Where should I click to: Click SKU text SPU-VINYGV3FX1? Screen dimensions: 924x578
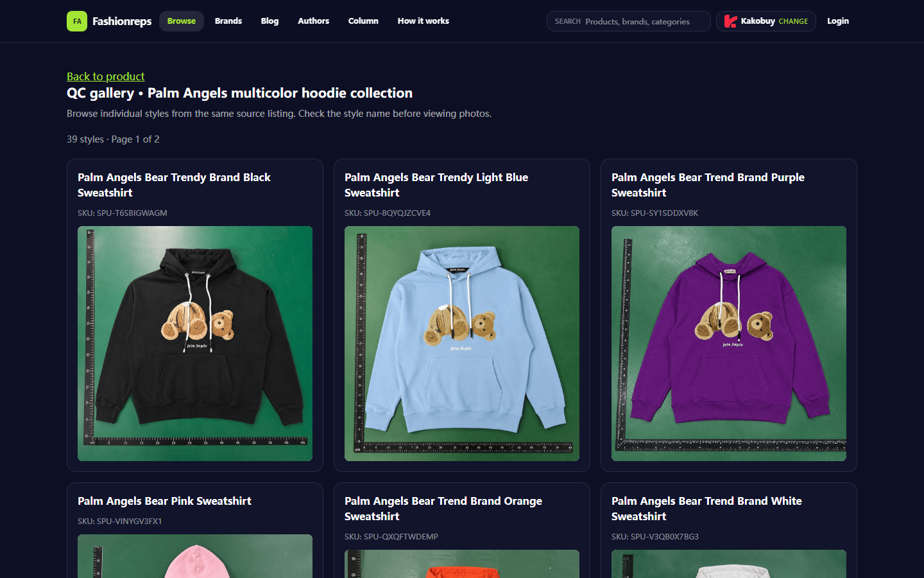120,521
